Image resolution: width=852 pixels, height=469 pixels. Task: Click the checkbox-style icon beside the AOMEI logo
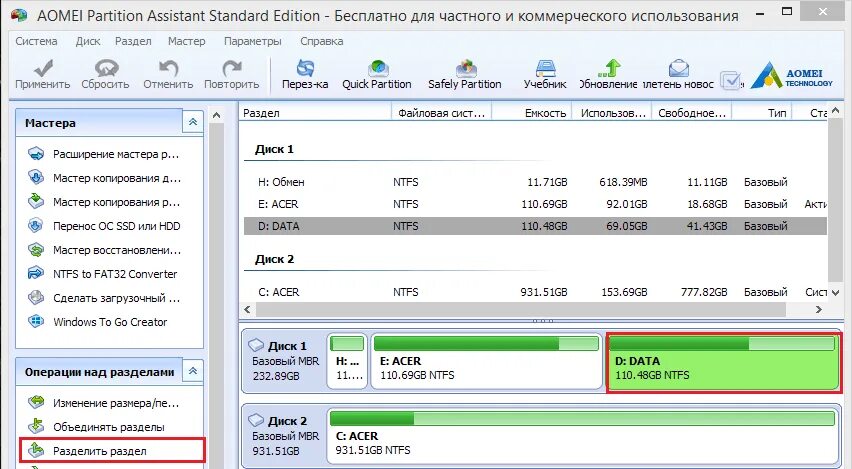pyautogui.click(x=731, y=80)
